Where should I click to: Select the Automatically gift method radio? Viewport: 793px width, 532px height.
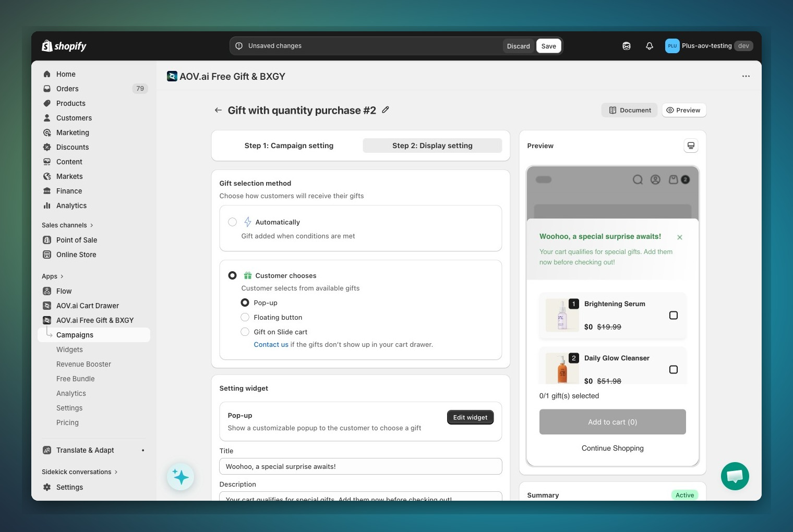pos(233,222)
